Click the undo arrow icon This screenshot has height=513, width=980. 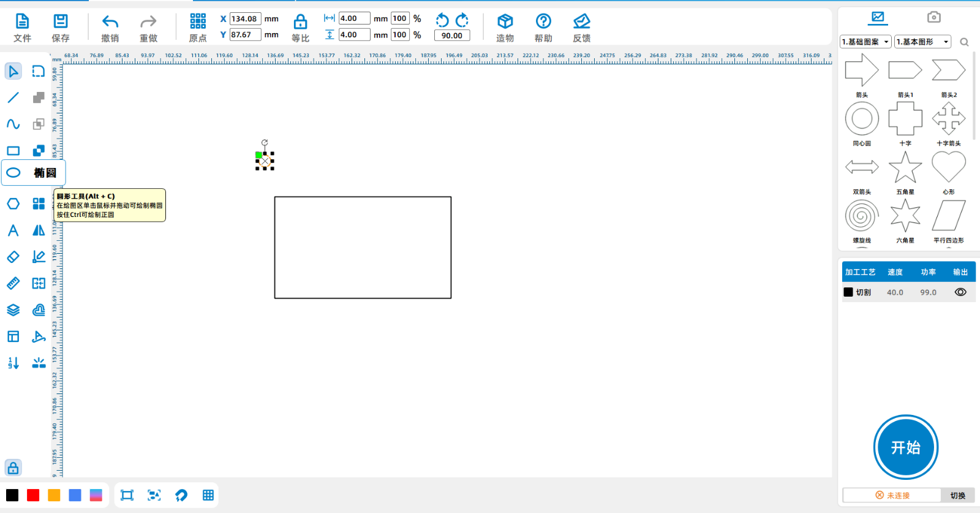tap(110, 22)
